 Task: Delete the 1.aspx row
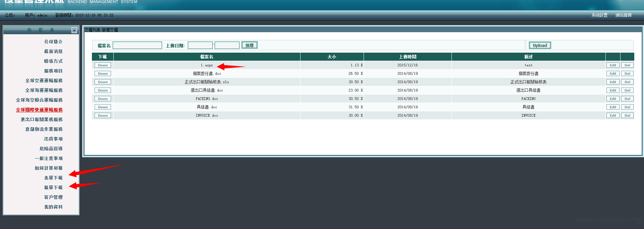pos(627,65)
